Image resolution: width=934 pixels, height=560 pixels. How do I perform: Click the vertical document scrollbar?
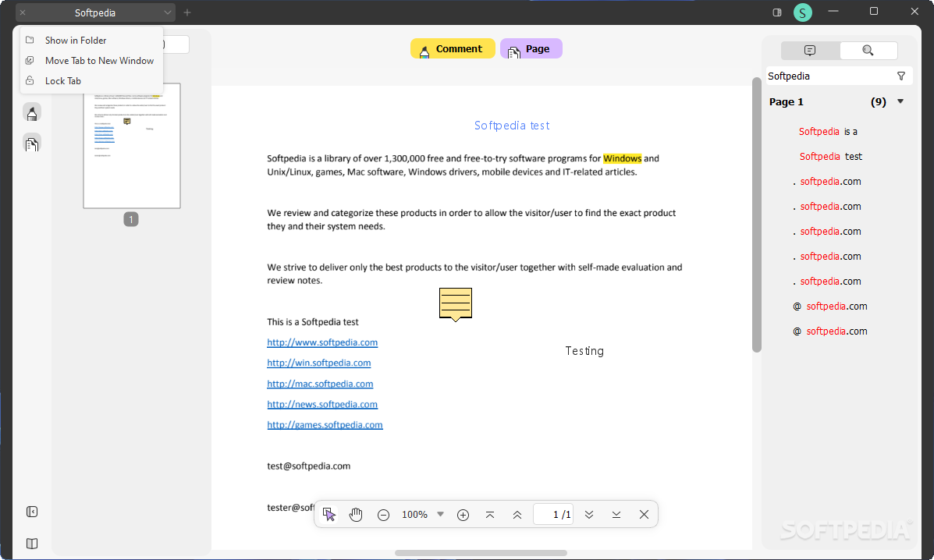tap(757, 214)
